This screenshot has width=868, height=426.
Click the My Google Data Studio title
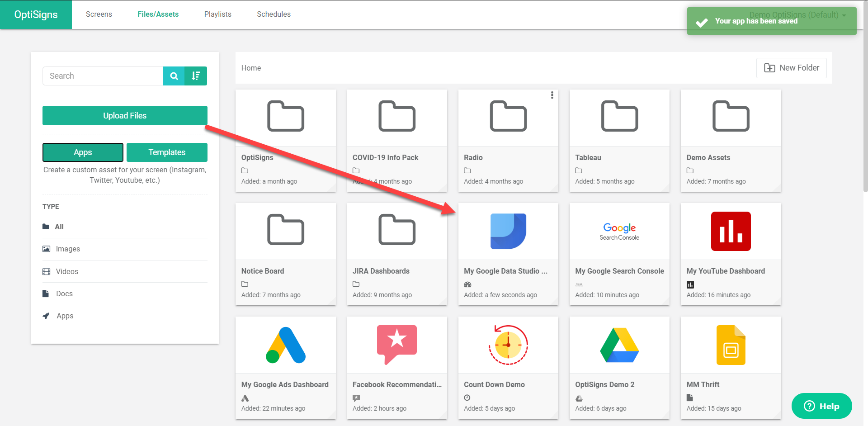tap(505, 271)
